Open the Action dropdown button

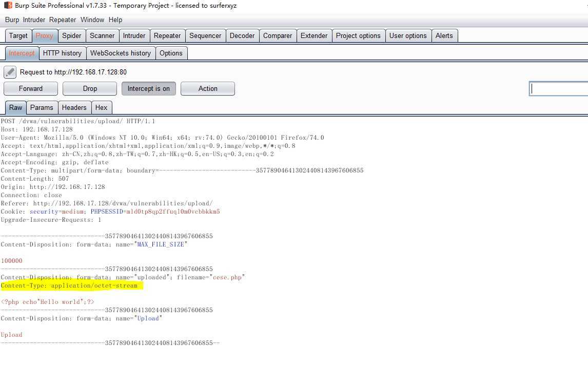pyautogui.click(x=208, y=89)
